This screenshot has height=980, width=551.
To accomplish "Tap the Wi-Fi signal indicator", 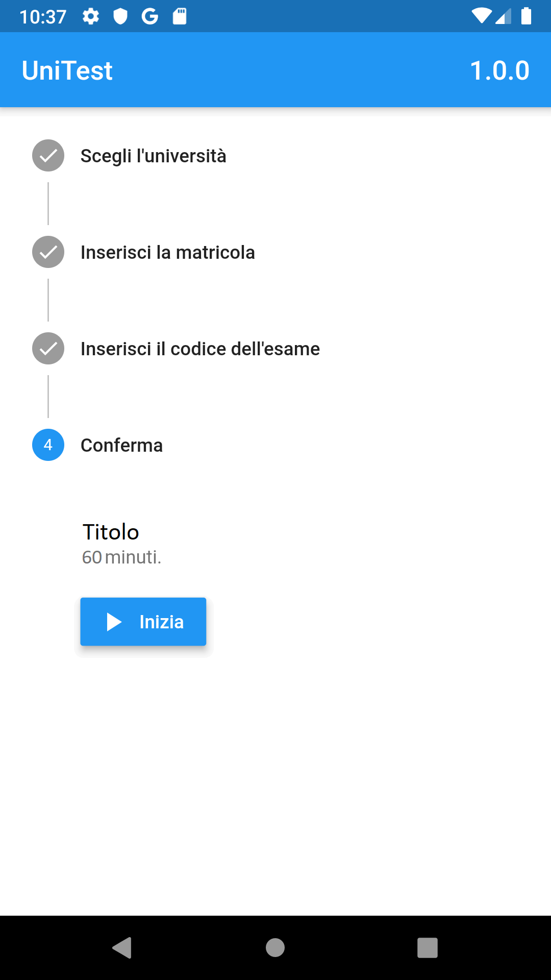I will point(481,16).
